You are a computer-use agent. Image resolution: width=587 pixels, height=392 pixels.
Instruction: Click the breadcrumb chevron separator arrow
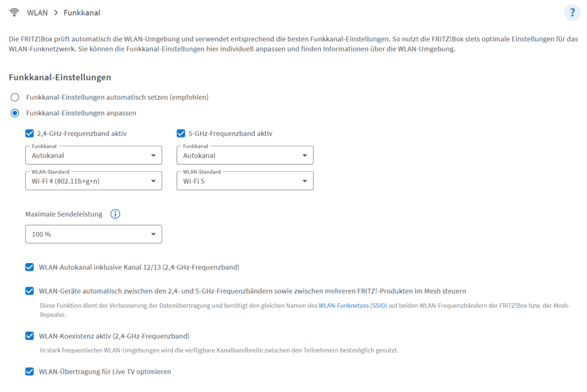tap(56, 13)
